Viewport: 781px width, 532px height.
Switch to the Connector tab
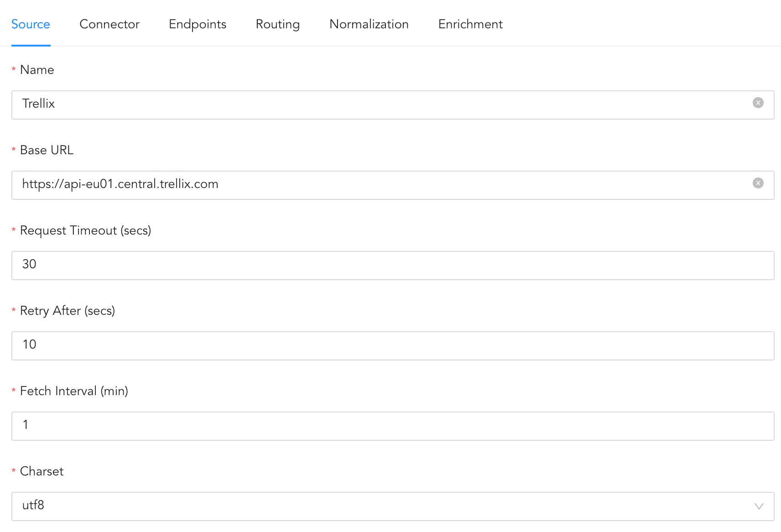click(x=109, y=24)
